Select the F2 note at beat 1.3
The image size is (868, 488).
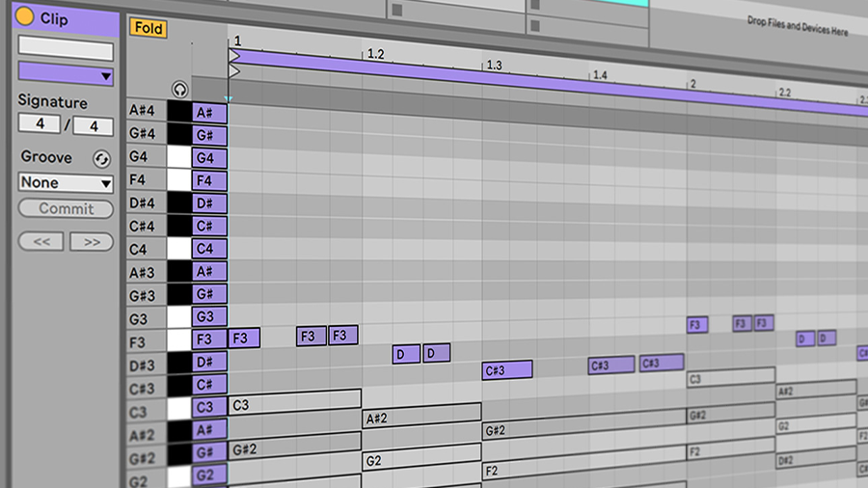click(x=584, y=463)
